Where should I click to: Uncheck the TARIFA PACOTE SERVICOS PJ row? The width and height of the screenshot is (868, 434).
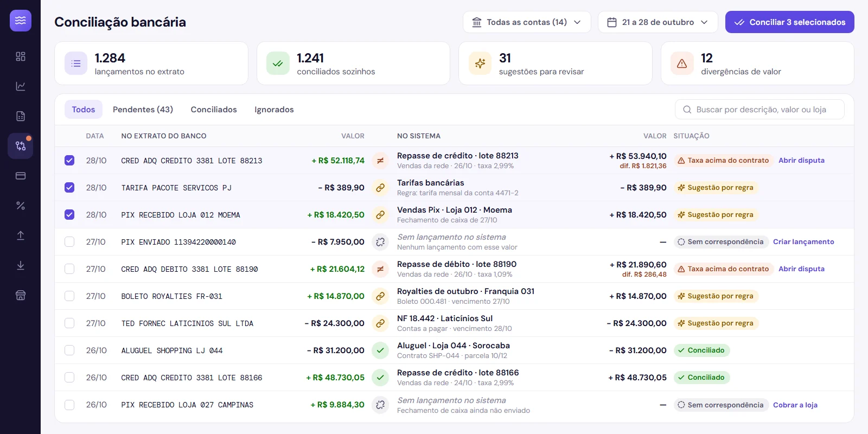[69, 188]
